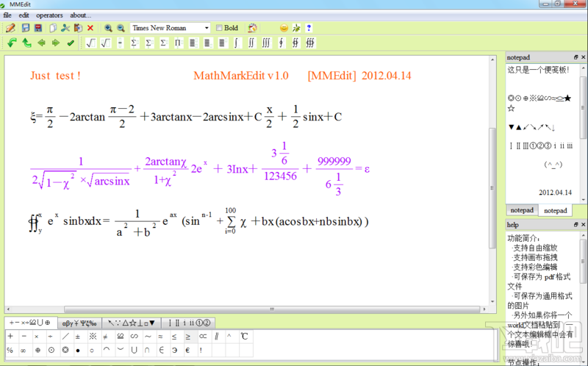The width and height of the screenshot is (588, 366).
Task: Close the help panel
Action: click(x=583, y=224)
